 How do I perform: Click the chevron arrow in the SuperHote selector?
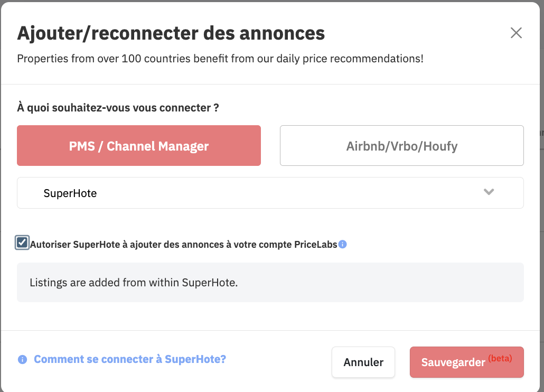489,192
